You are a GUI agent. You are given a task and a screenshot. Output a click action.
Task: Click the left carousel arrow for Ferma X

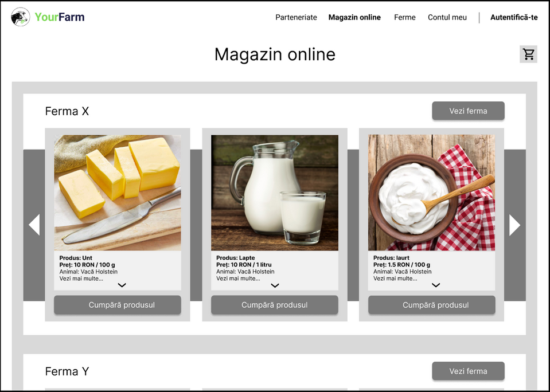(34, 225)
